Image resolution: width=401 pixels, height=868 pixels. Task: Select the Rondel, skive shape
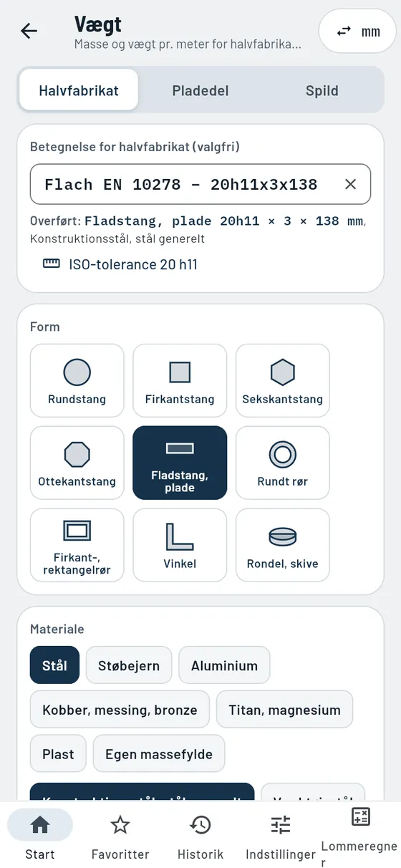coord(283,545)
